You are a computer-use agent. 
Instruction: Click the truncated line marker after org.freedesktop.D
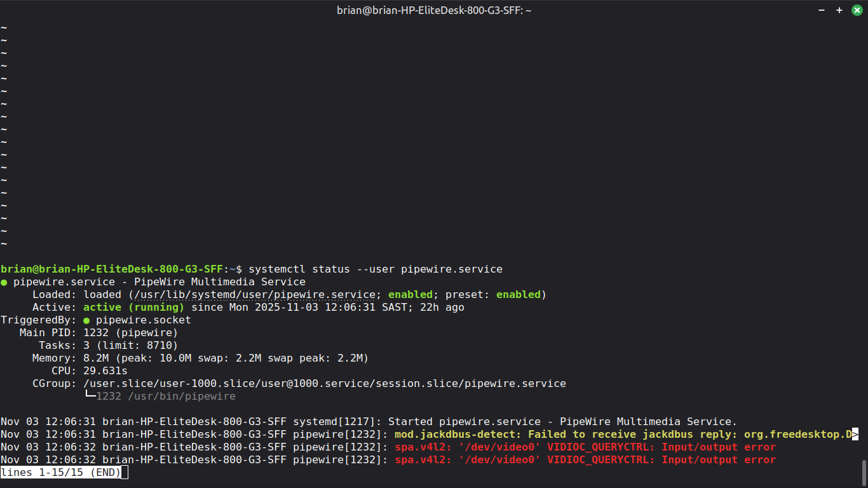[x=855, y=435]
